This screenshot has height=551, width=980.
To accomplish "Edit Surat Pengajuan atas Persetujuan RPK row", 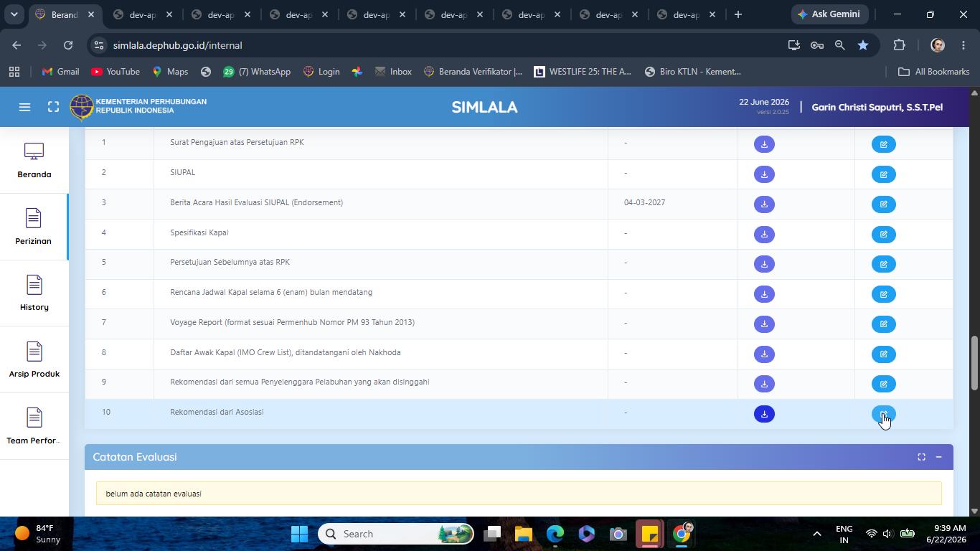I will [883, 144].
